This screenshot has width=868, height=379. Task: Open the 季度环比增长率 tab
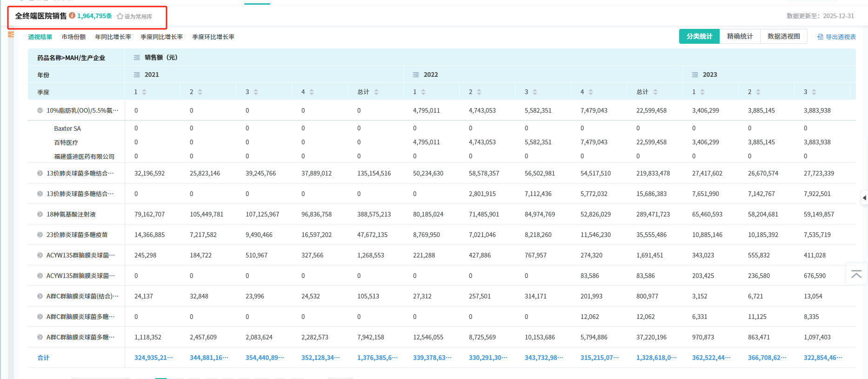point(214,37)
